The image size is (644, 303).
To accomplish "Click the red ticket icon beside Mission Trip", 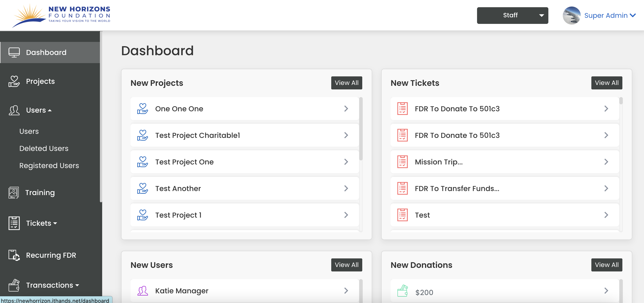I will (x=402, y=162).
